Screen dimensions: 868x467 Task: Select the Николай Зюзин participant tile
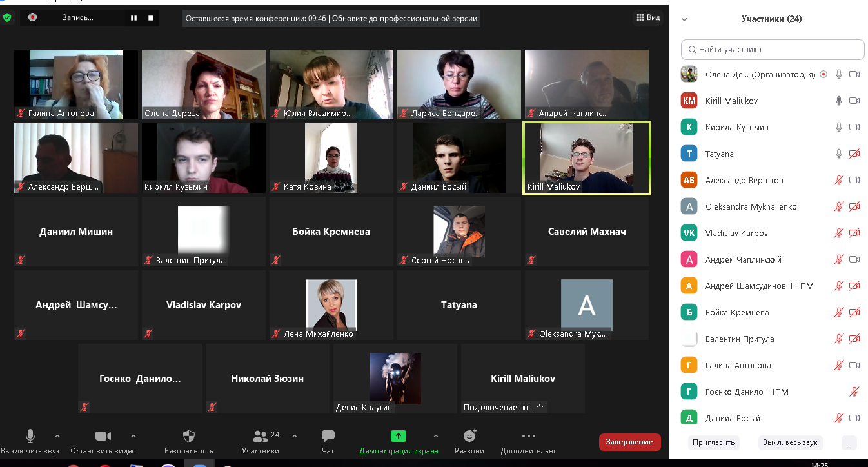pyautogui.click(x=268, y=379)
